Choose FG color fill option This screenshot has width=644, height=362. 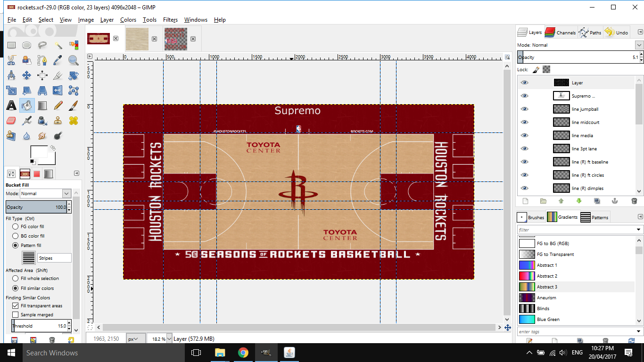tap(16, 227)
